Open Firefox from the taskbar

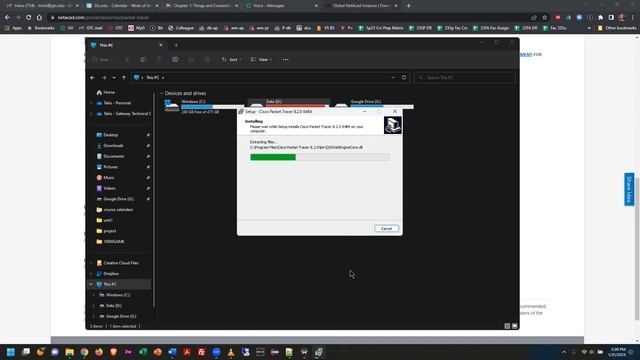point(99,352)
